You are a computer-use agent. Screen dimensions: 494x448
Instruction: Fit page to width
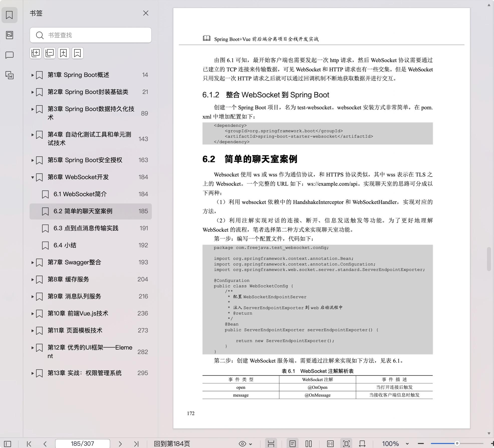362,444
